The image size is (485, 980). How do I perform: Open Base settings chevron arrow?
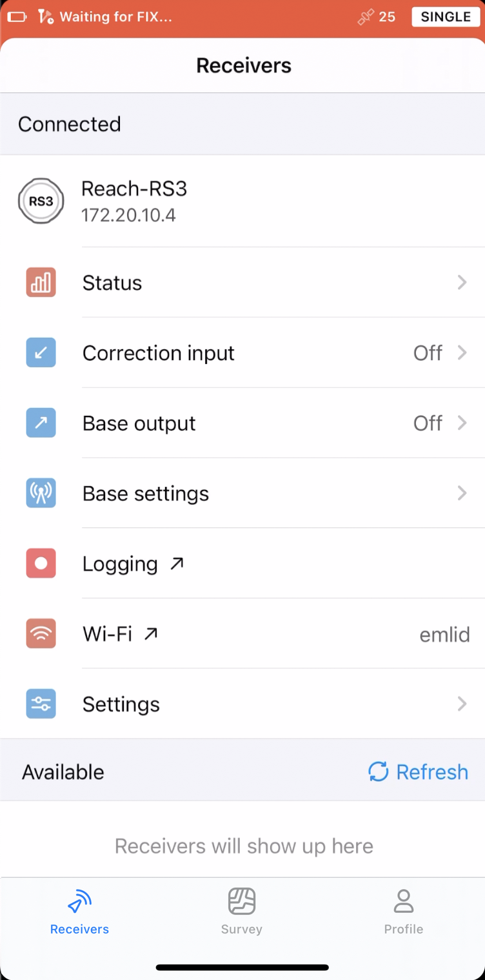462,494
